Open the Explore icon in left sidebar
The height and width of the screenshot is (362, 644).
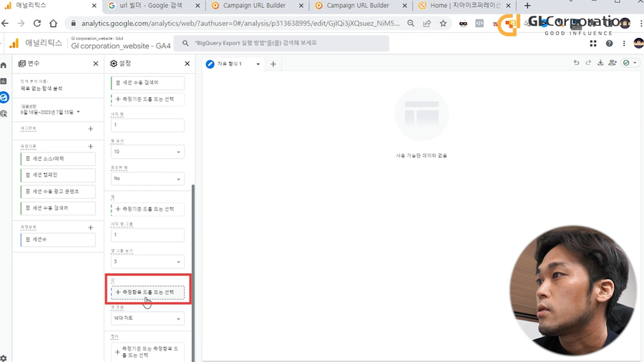coord(4,97)
